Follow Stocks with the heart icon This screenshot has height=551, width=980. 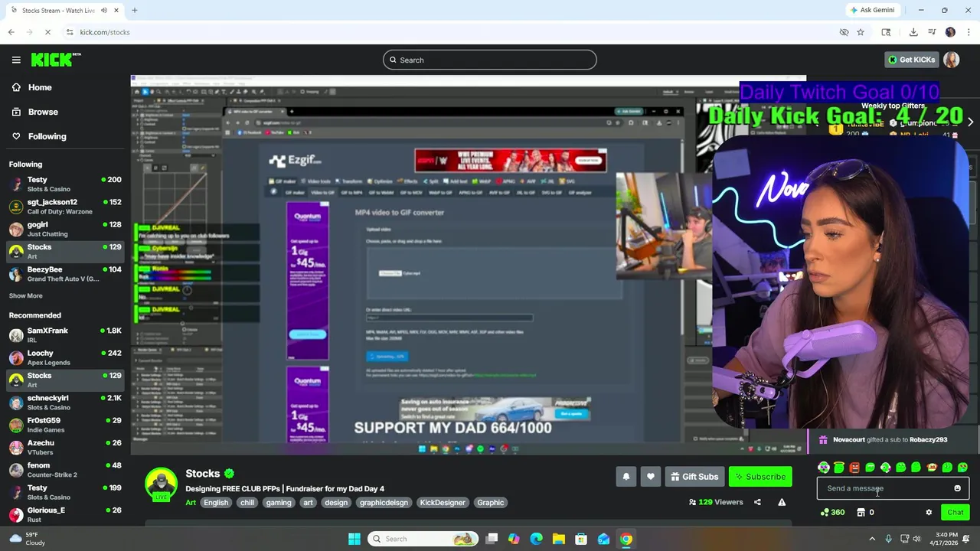click(x=650, y=477)
